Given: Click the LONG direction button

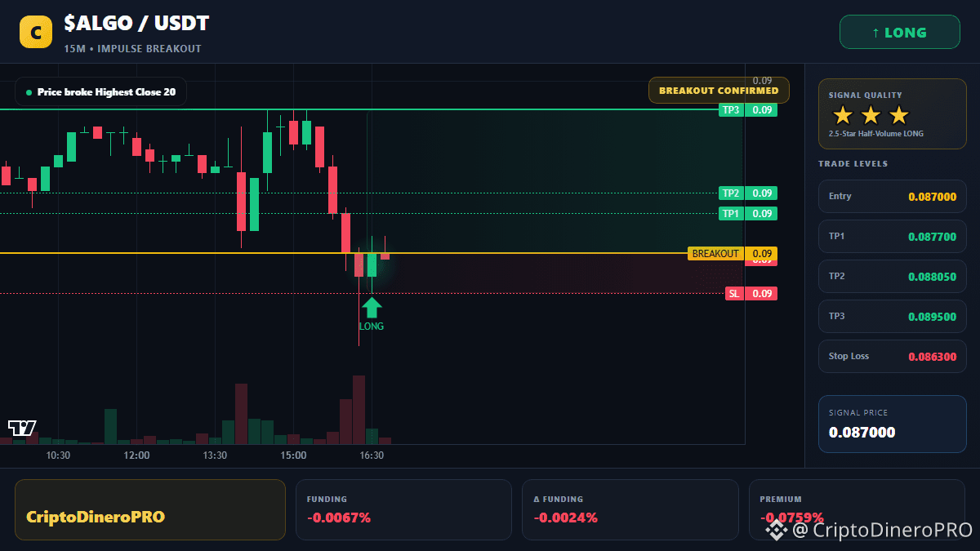Looking at the screenshot, I should [899, 33].
